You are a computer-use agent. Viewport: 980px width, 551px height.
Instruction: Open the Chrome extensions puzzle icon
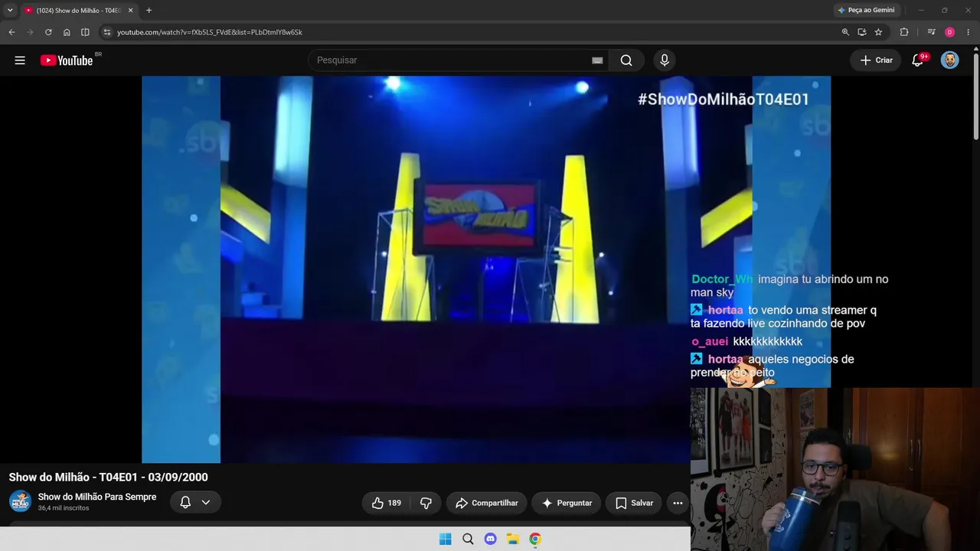(904, 32)
